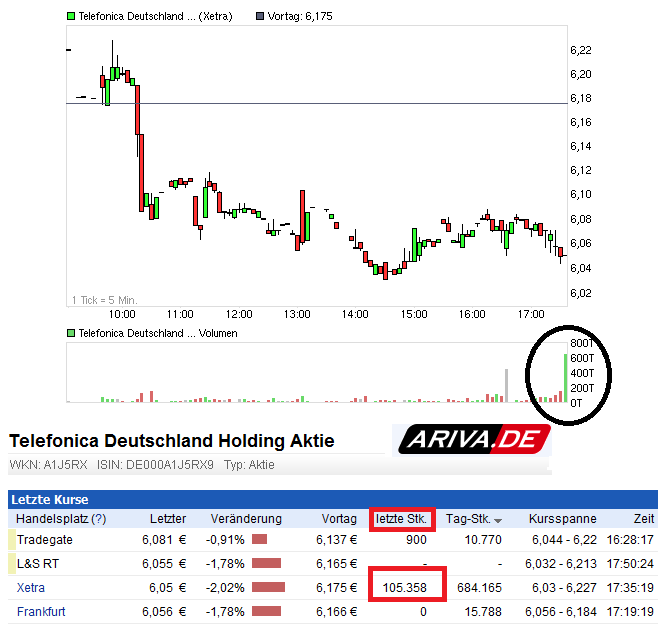This screenshot has height=626, width=666.
Task: Click the Frankfurt last price 6,056 €
Action: pyautogui.click(x=164, y=612)
